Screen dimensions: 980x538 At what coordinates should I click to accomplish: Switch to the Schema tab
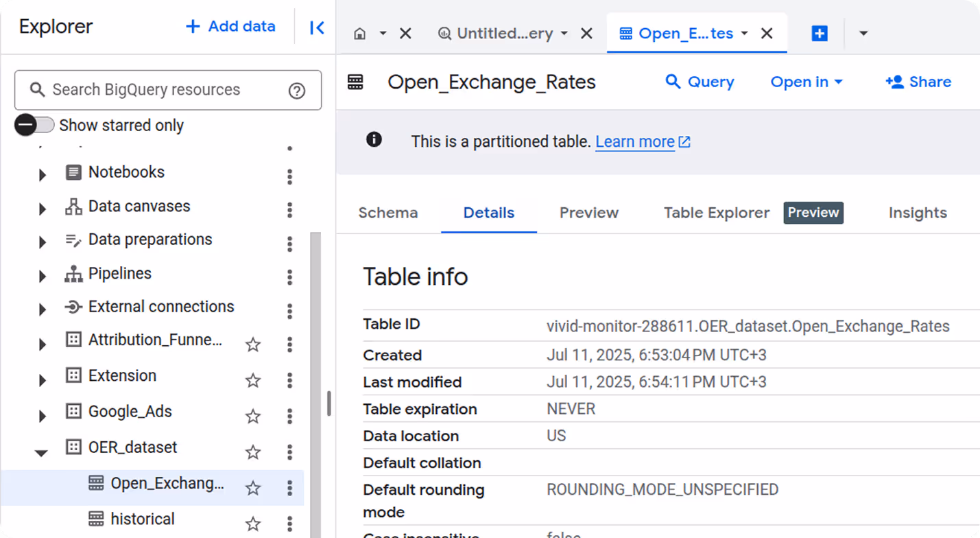[x=388, y=213]
